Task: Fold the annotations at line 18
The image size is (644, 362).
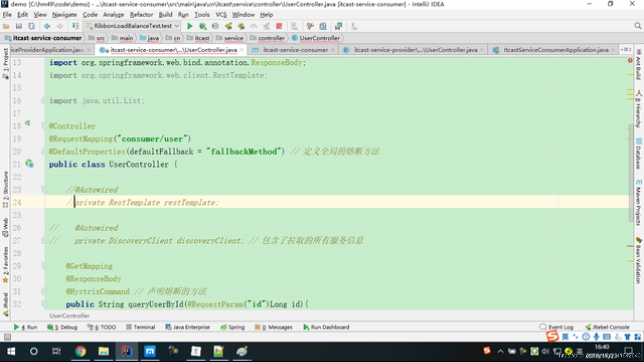Action: pyautogui.click(x=44, y=126)
